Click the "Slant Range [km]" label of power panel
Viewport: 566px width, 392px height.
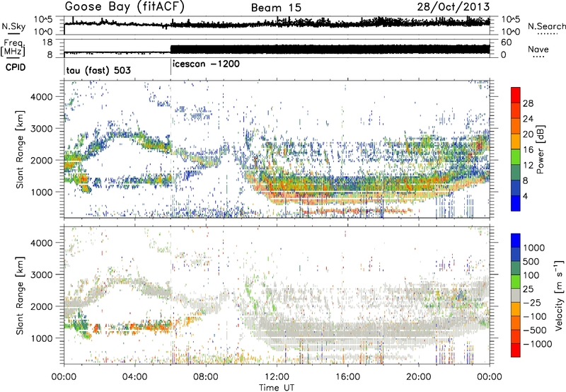(20, 149)
